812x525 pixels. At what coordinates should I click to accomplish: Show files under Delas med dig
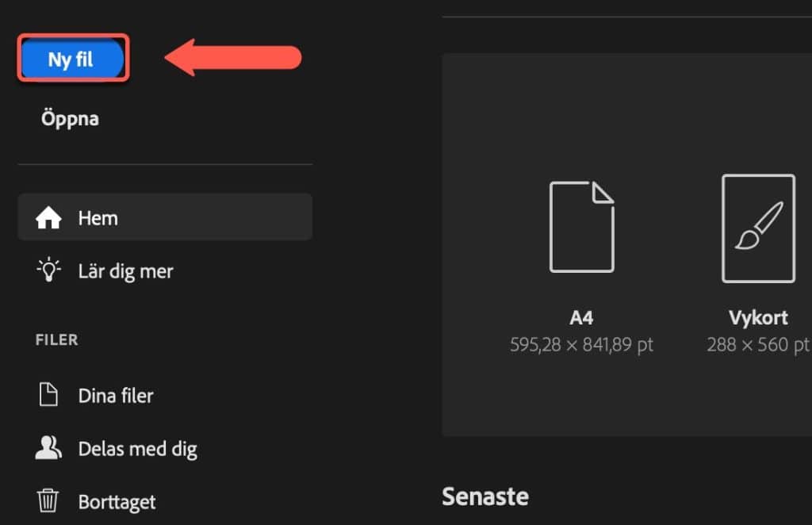[x=137, y=450]
